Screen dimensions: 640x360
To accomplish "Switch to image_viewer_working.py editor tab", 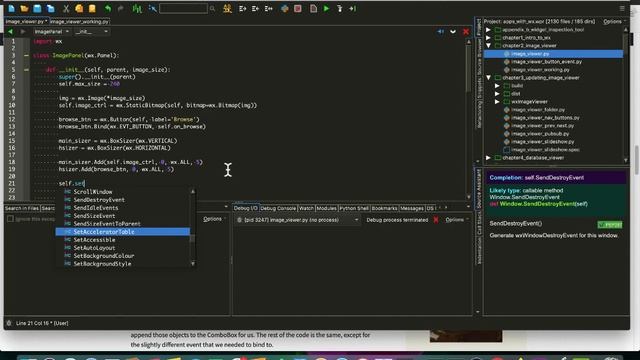I will tap(79, 21).
